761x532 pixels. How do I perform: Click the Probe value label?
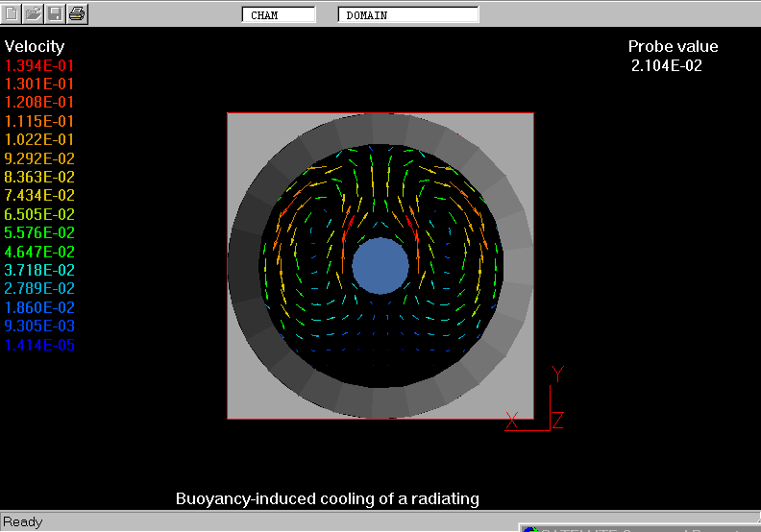click(x=673, y=46)
